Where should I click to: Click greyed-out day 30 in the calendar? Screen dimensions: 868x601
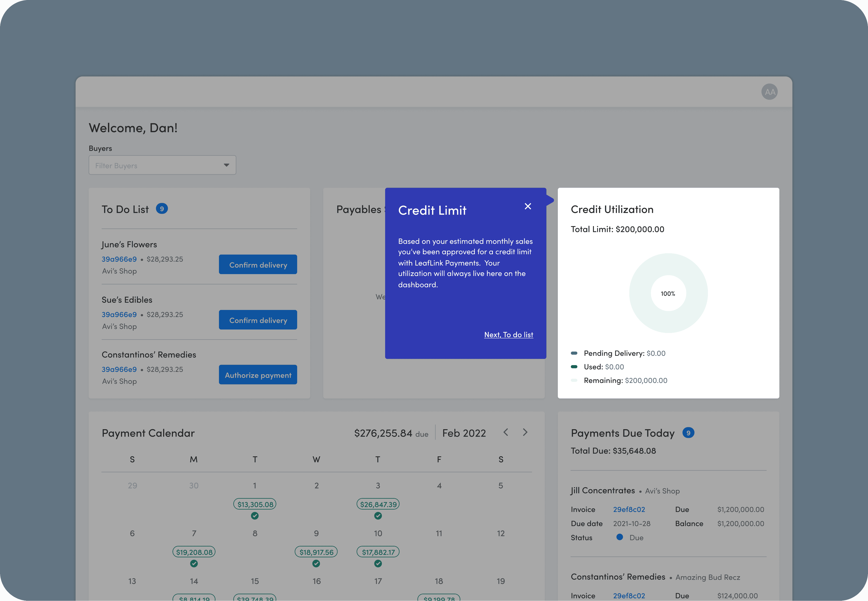194,486
